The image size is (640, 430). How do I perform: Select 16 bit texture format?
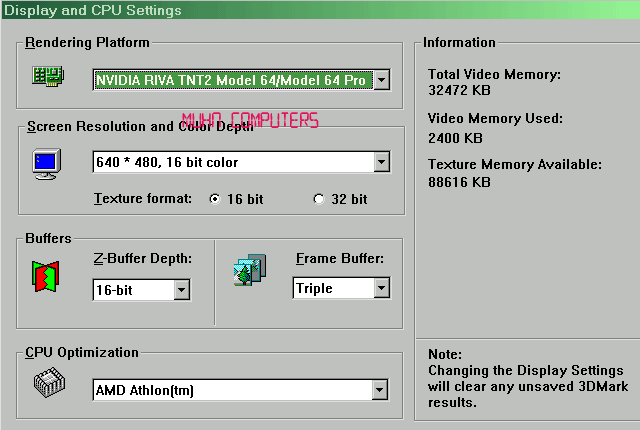[214, 199]
